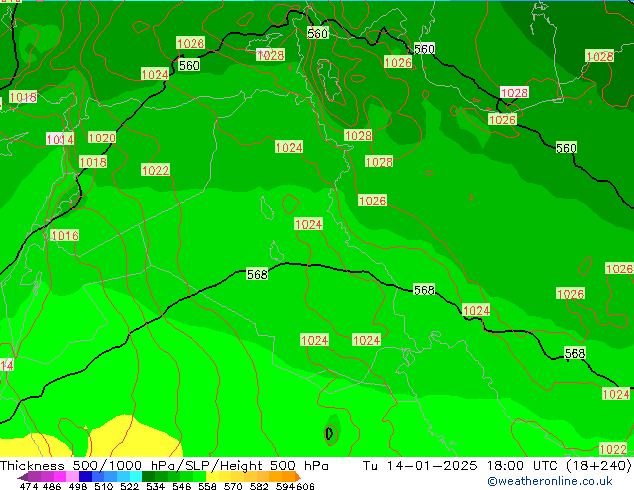Viewport: 634px width, 490px height.
Task: Click the '606' legend value
Action: (x=305, y=486)
